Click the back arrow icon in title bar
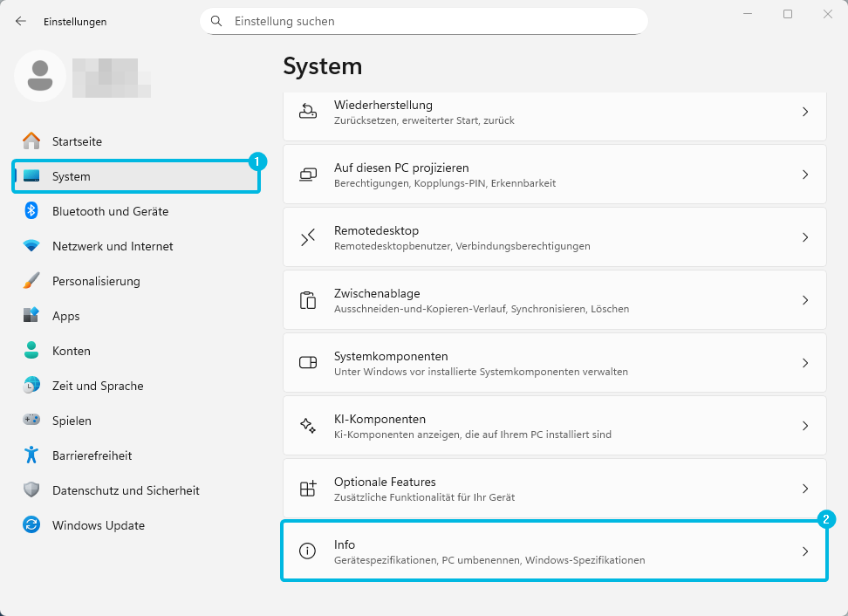Screen dimensions: 848x616 pyautogui.click(x=21, y=21)
